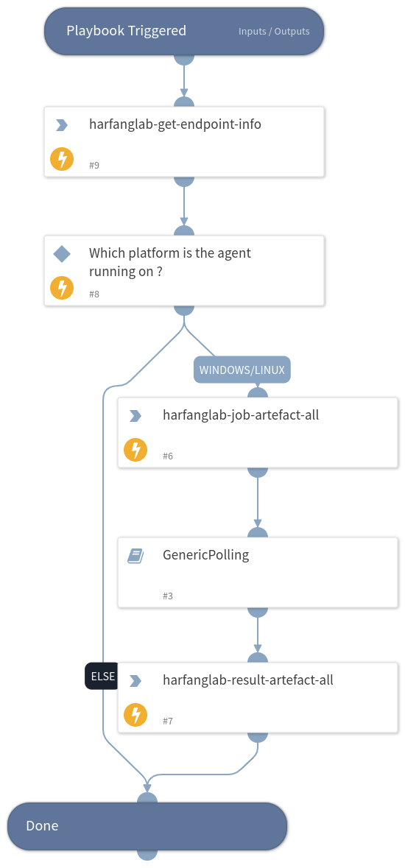
Task: Click the lightning bolt icon on harfanglab-get-endpoint-info
Action: (x=62, y=160)
